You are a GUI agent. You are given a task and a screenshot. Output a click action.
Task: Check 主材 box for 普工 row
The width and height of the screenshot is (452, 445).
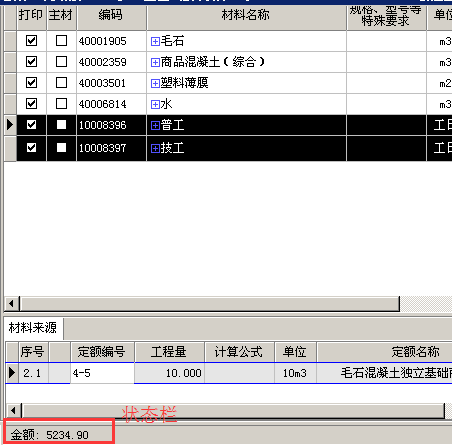61,125
